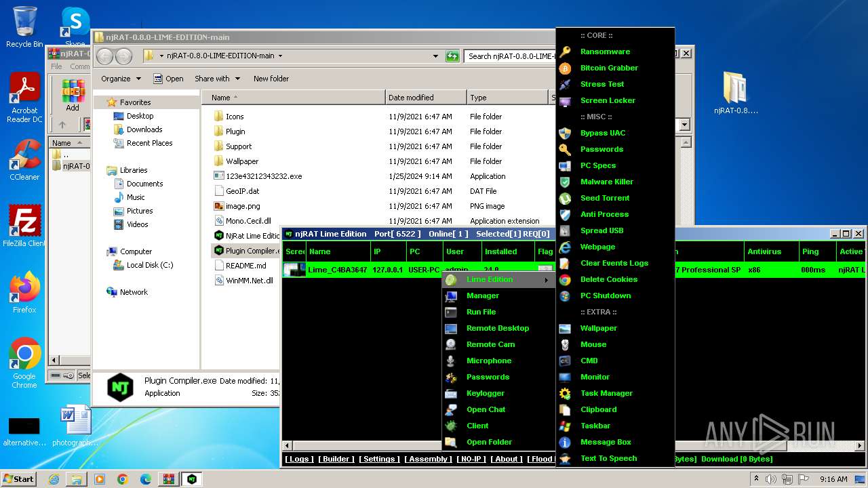Open FileZilla Client desktop icon
This screenshot has height=488, width=868.
pos(24,226)
